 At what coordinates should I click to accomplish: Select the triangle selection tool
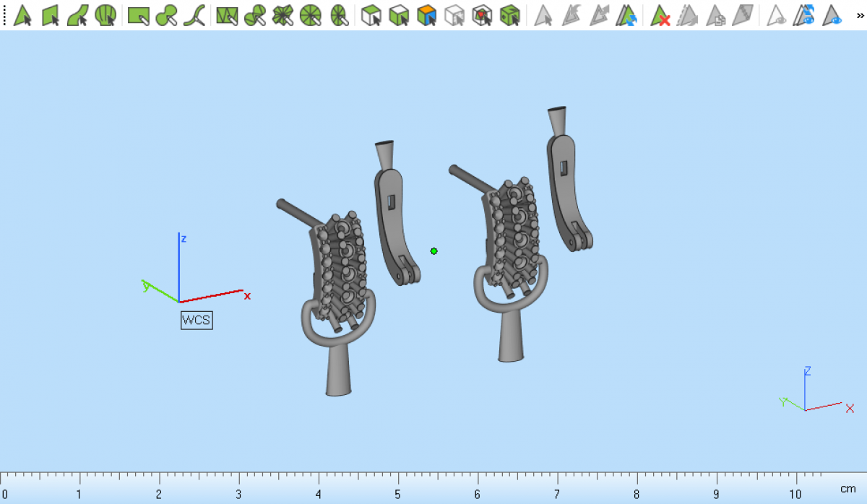click(22, 15)
